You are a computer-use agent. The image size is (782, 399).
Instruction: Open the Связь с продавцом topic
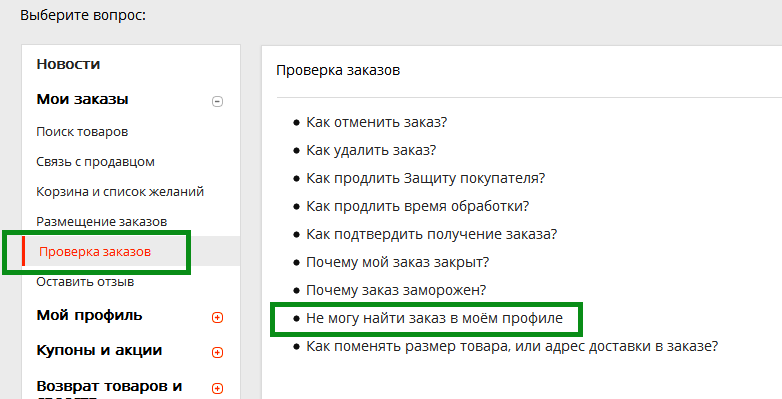[96, 162]
